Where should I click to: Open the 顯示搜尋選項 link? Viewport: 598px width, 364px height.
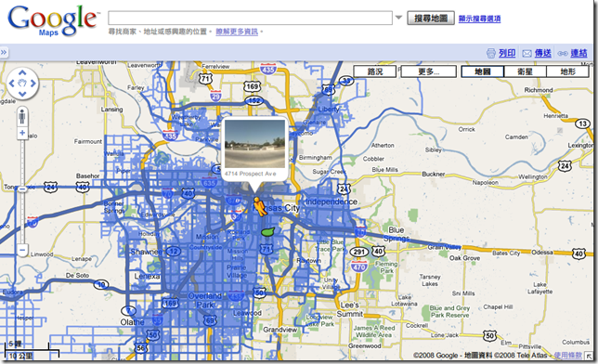[x=479, y=19]
